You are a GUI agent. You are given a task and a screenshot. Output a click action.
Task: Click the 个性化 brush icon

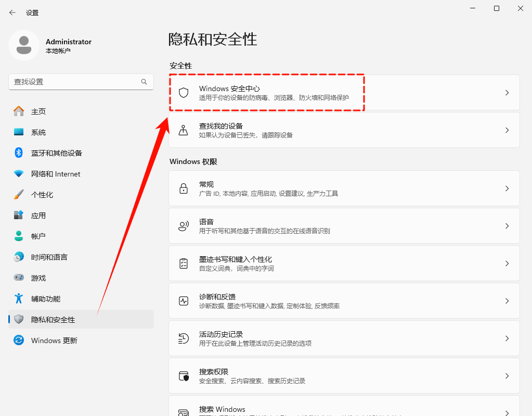(x=18, y=194)
